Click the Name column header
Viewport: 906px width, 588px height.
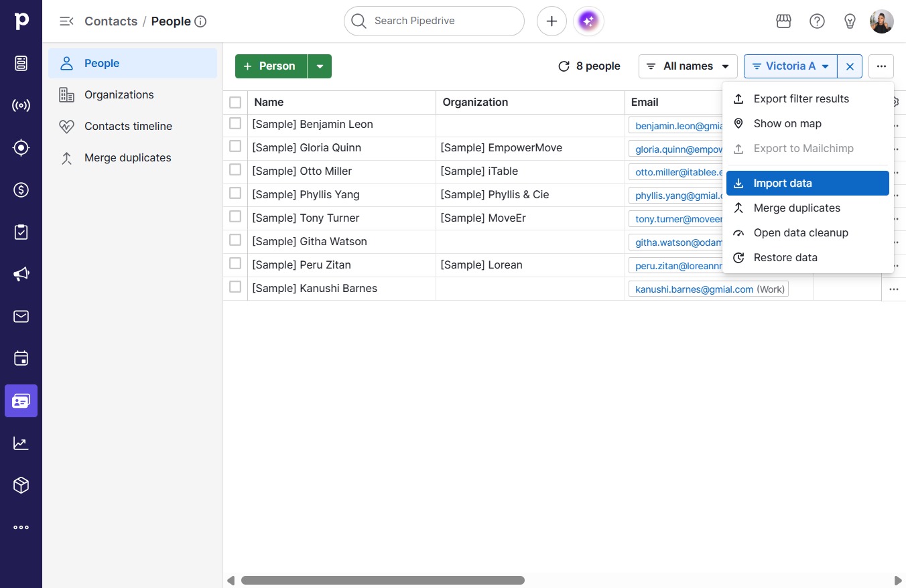click(342, 102)
